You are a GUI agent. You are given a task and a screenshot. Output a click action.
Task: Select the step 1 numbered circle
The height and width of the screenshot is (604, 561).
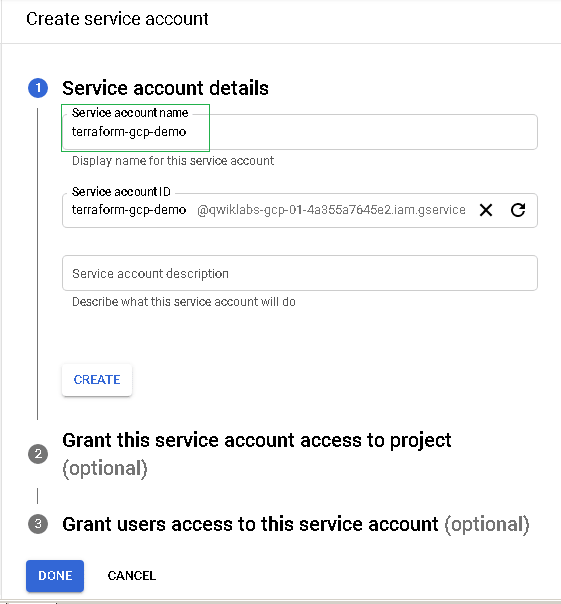coord(38,88)
